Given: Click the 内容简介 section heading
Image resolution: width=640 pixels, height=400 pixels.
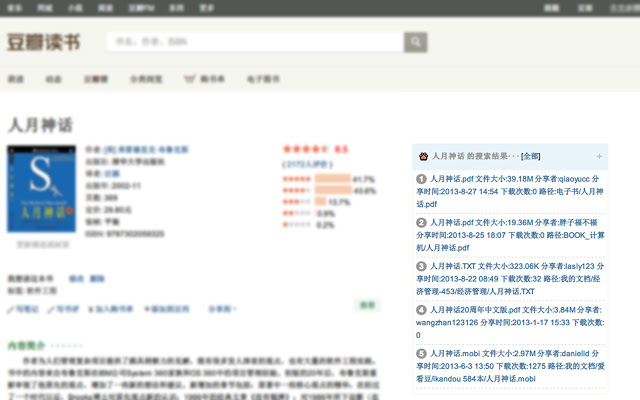Looking at the screenshot, I should click(x=26, y=346).
